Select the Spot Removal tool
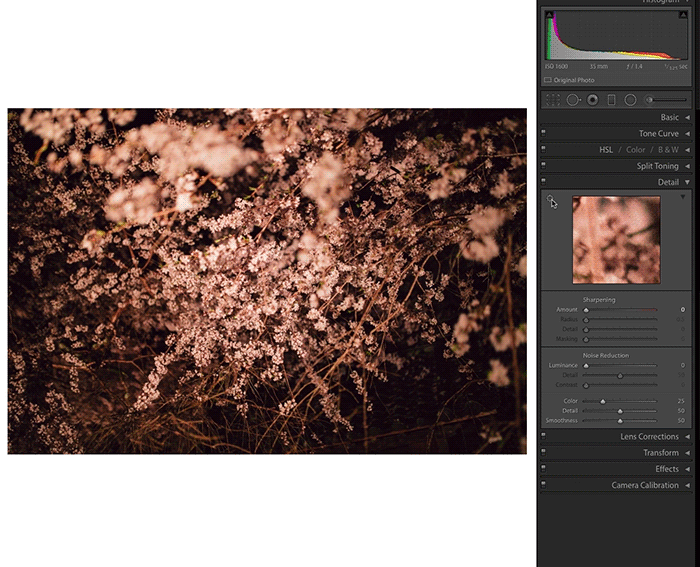 pos(573,100)
